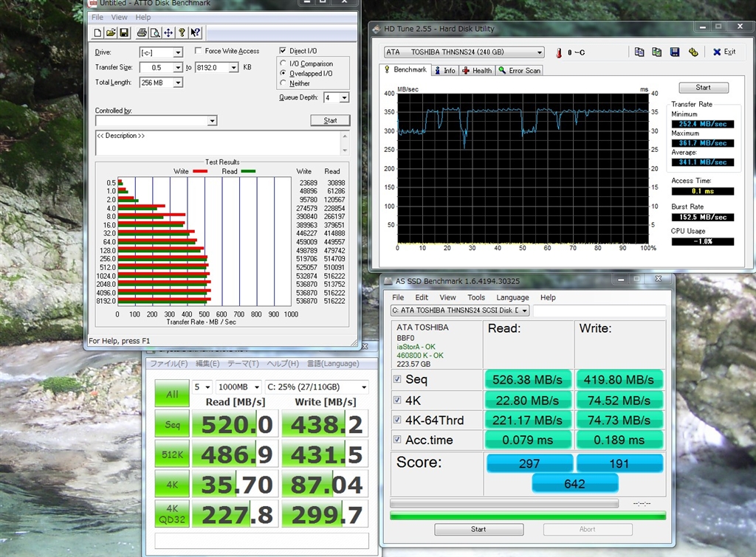Open the HD Tune drive selection dropdown
Image resolution: width=756 pixels, height=557 pixels.
click(540, 52)
